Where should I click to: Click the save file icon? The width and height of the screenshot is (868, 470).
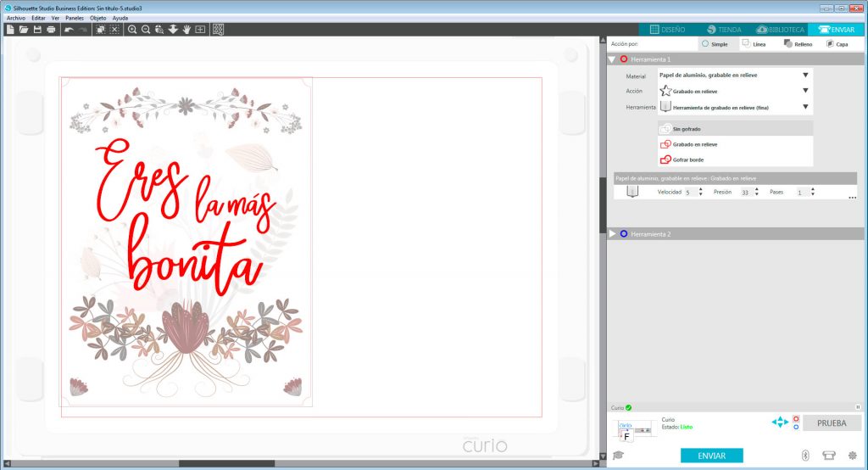point(37,30)
